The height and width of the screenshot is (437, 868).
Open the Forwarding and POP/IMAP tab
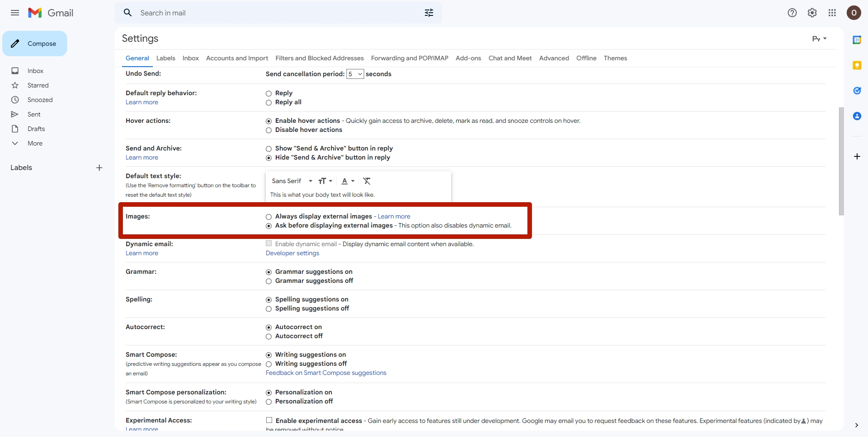[409, 58]
